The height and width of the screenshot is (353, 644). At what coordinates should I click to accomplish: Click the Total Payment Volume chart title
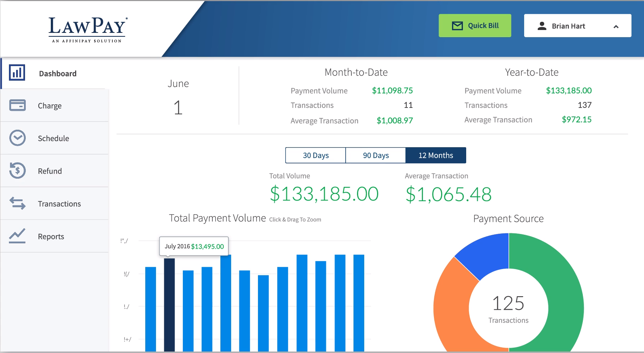218,218
